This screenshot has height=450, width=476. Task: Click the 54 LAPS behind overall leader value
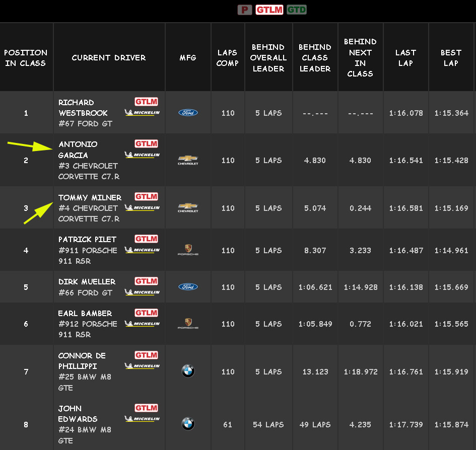click(x=268, y=424)
